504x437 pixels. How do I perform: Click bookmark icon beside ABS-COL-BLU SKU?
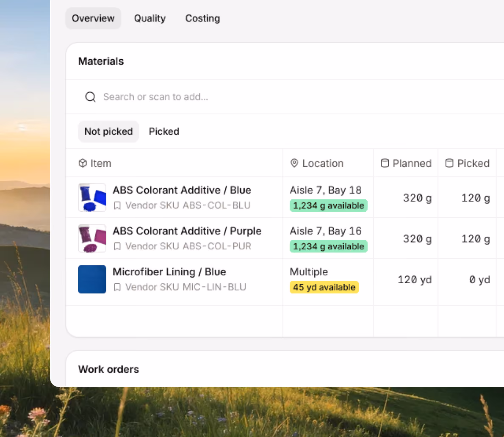click(117, 205)
